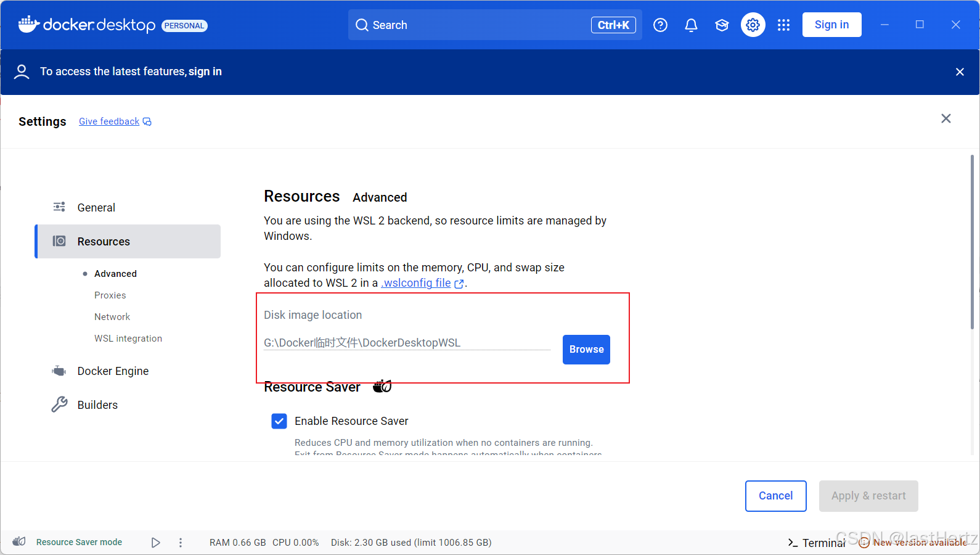This screenshot has height=555, width=980.
Task: Select the General settings section
Action: 128,208
